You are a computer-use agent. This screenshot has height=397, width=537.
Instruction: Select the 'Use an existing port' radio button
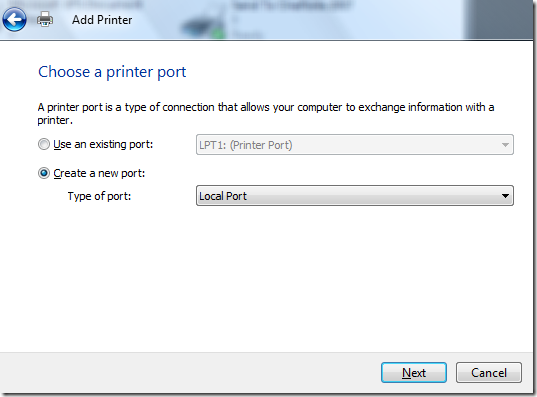pos(44,144)
